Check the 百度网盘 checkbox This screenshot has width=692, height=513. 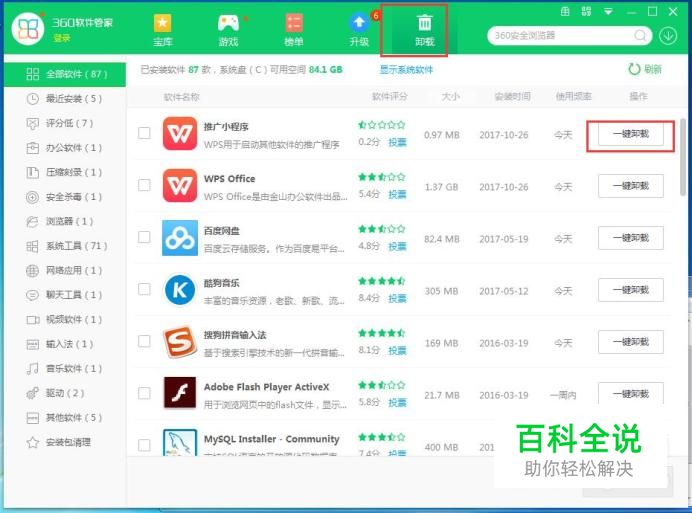[144, 237]
